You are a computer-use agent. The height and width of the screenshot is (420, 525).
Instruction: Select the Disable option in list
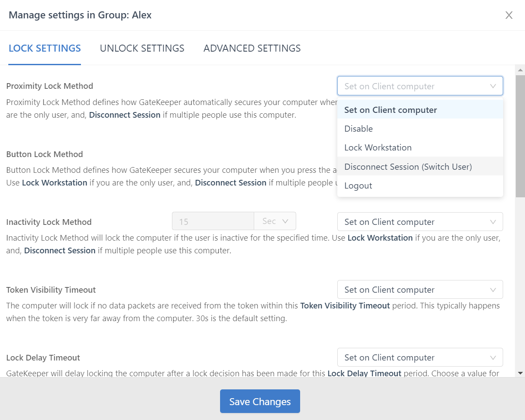coord(359,129)
